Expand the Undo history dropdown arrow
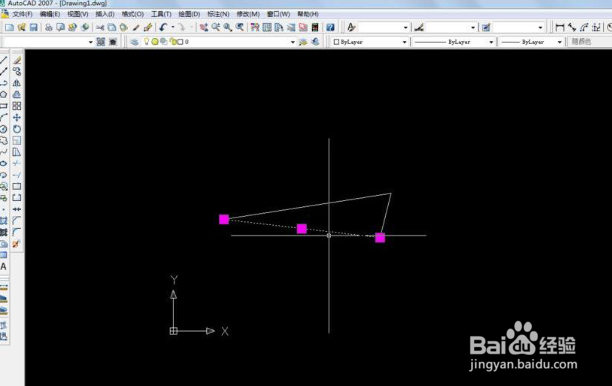 point(173,27)
